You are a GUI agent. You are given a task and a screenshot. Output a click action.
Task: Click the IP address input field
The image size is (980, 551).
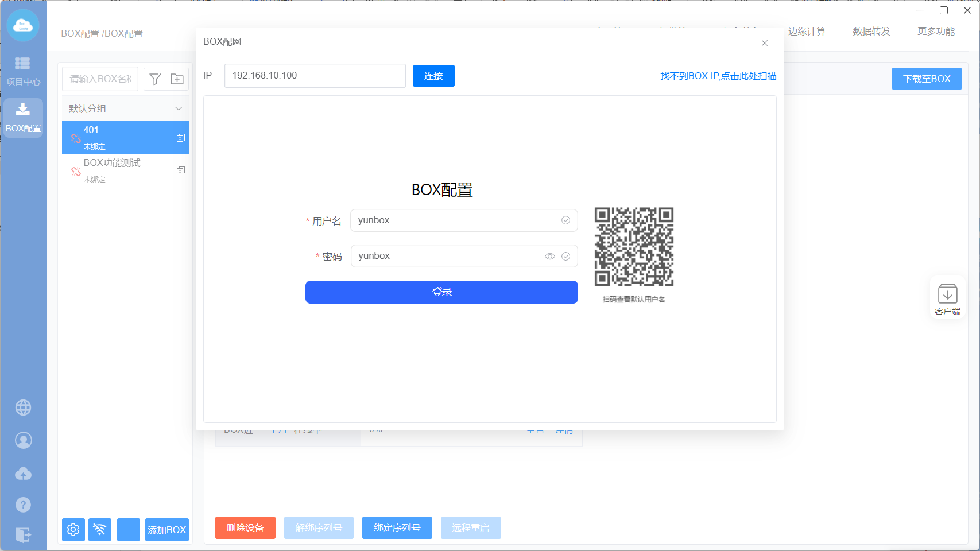point(315,76)
